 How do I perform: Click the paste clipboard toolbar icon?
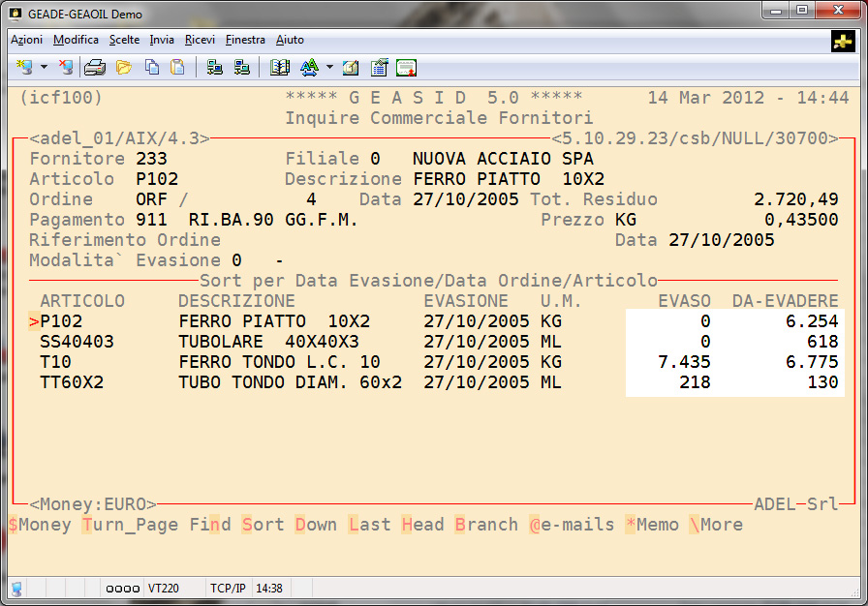coord(177,68)
